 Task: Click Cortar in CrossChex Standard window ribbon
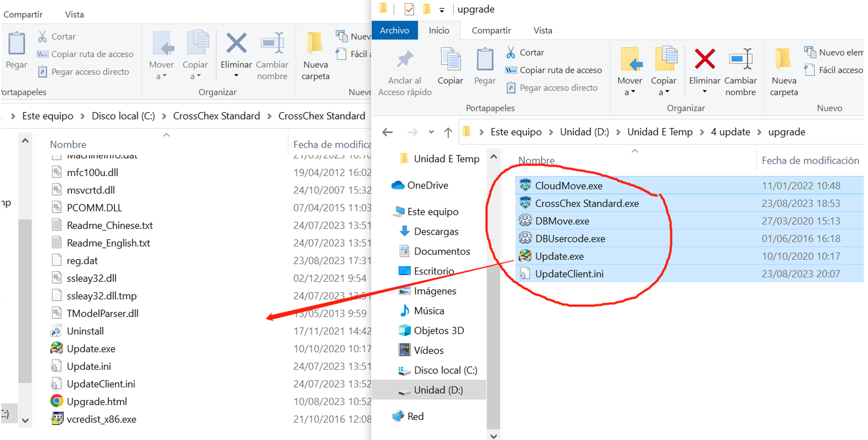(57, 36)
